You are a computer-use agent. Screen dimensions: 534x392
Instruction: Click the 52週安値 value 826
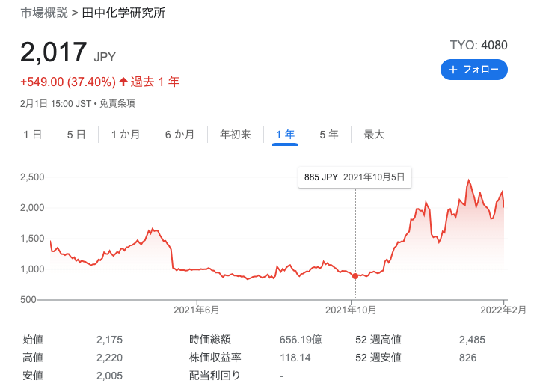click(468, 358)
